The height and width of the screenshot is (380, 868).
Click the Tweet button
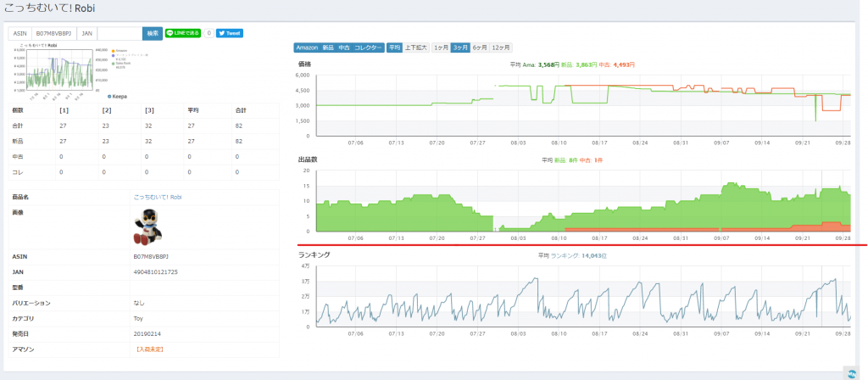click(x=230, y=33)
